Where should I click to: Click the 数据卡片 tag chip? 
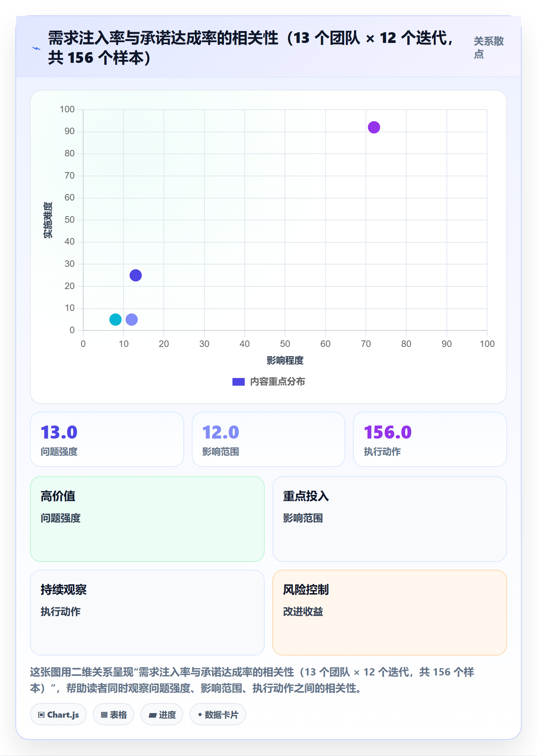pos(218,715)
